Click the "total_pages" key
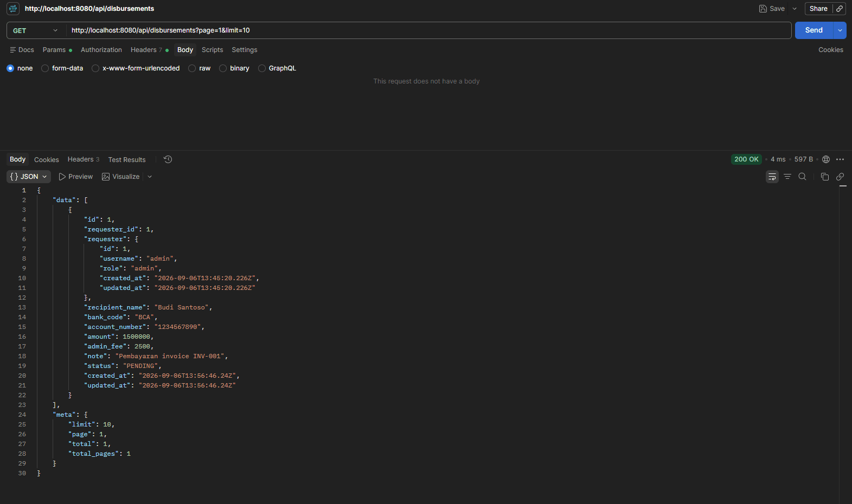 [93, 454]
